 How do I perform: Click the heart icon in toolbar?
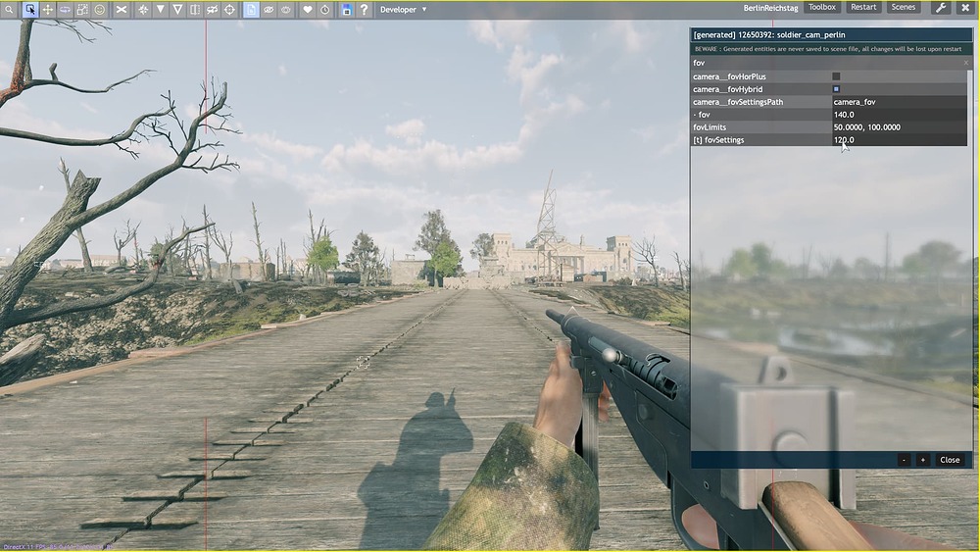click(x=308, y=10)
